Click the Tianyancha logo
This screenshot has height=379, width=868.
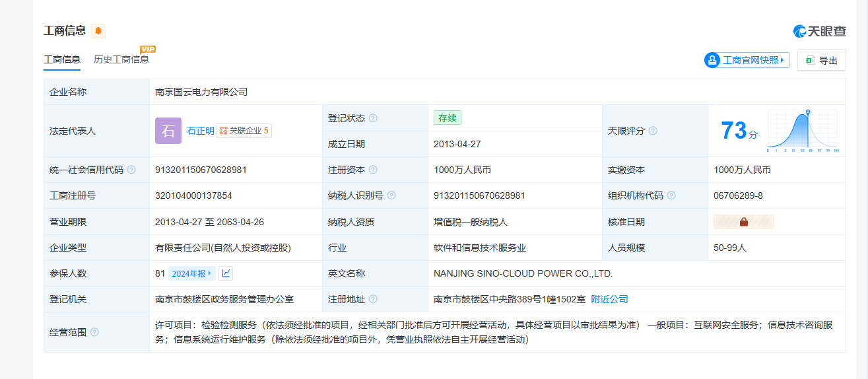(x=819, y=31)
